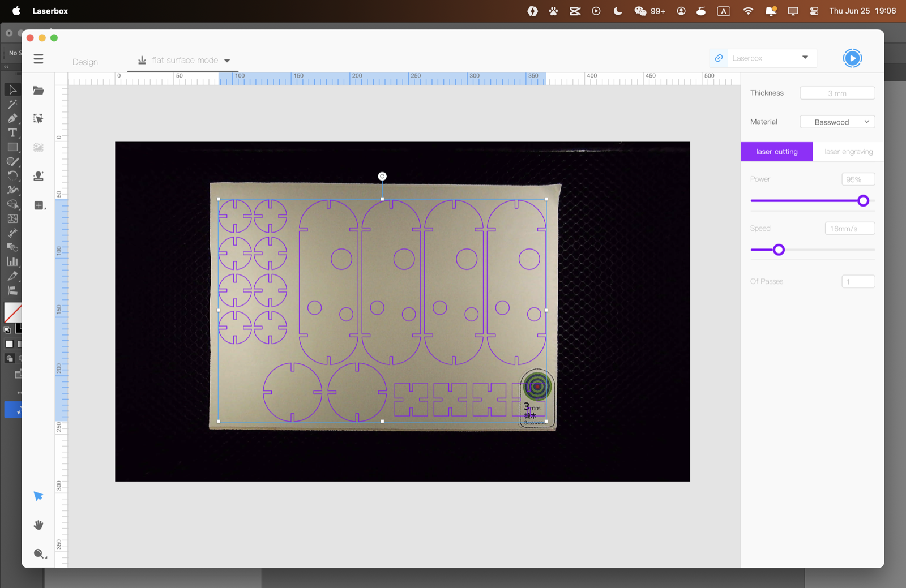906x588 pixels.
Task: Open Control Center in the menu bar
Action: pos(814,11)
